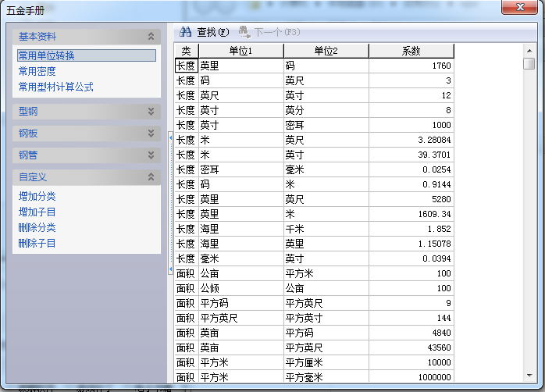Select coefficient cell 0.0394

(411, 258)
